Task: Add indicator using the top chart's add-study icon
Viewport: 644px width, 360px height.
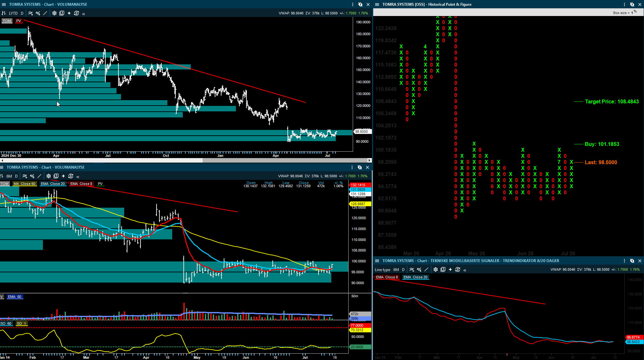Action: pos(30,13)
